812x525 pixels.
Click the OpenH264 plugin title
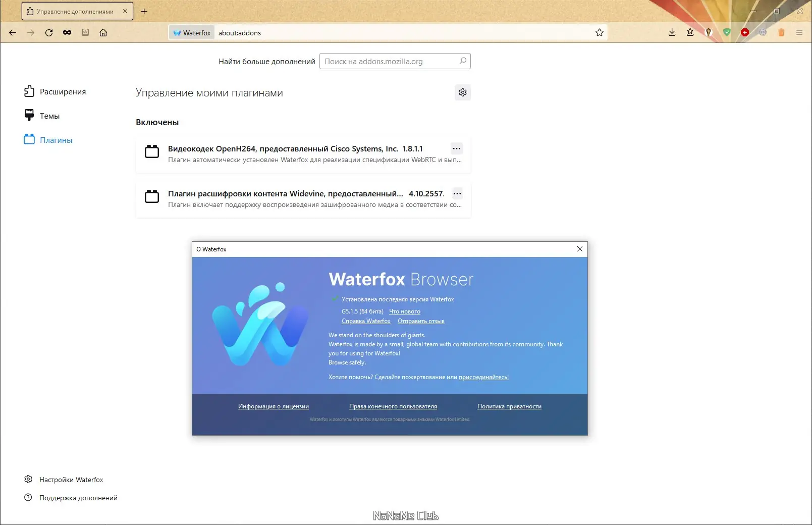(283, 149)
